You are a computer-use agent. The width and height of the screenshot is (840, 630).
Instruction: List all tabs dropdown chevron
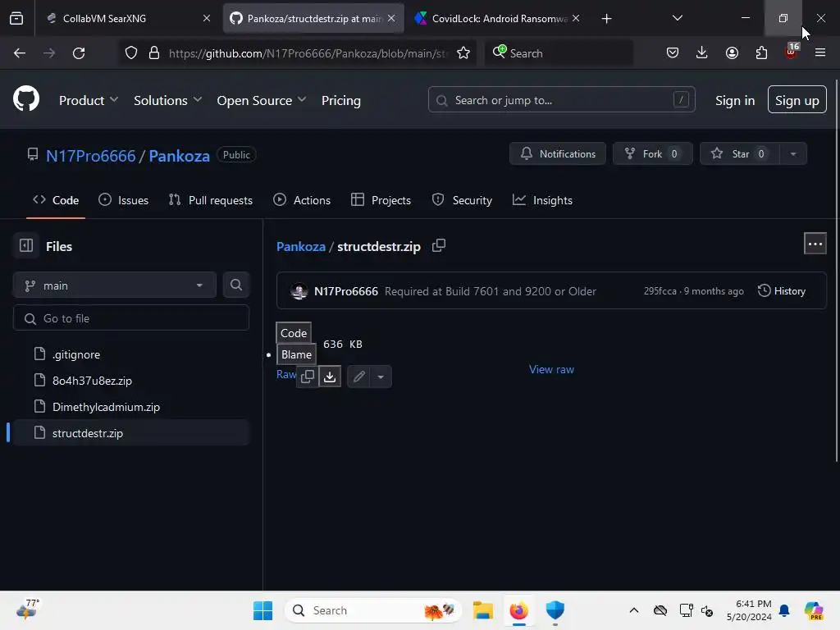pyautogui.click(x=677, y=18)
